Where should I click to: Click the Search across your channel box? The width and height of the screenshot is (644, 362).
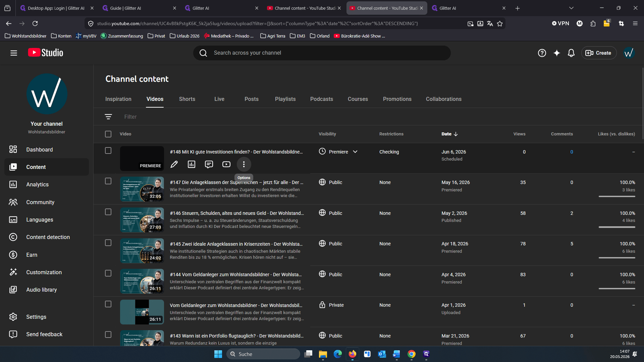[x=322, y=53]
